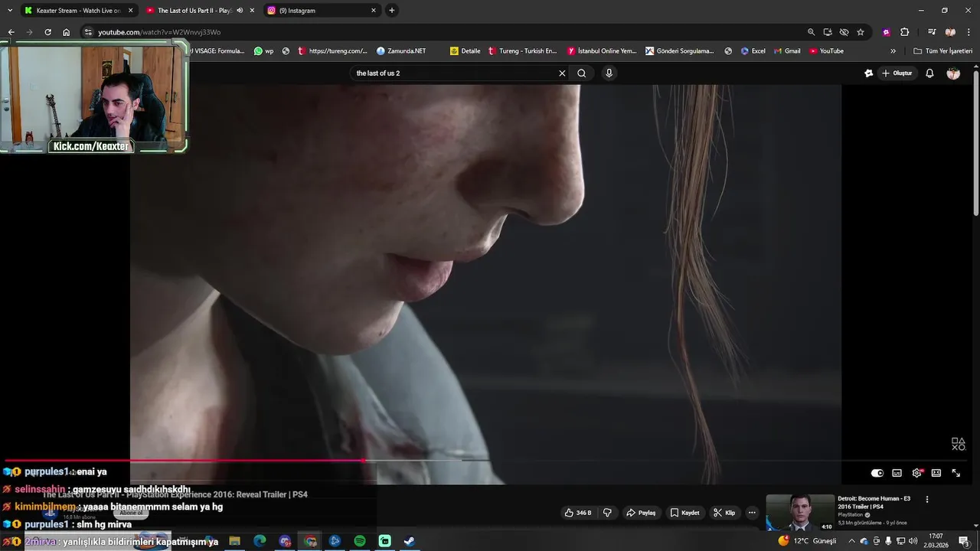Open the media control icon in toolbar
Viewport: 980px width, 551px height.
coord(932,32)
